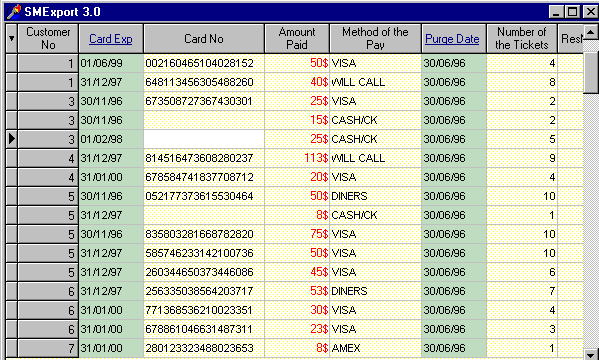Click the Card Exp column link

[x=111, y=39]
